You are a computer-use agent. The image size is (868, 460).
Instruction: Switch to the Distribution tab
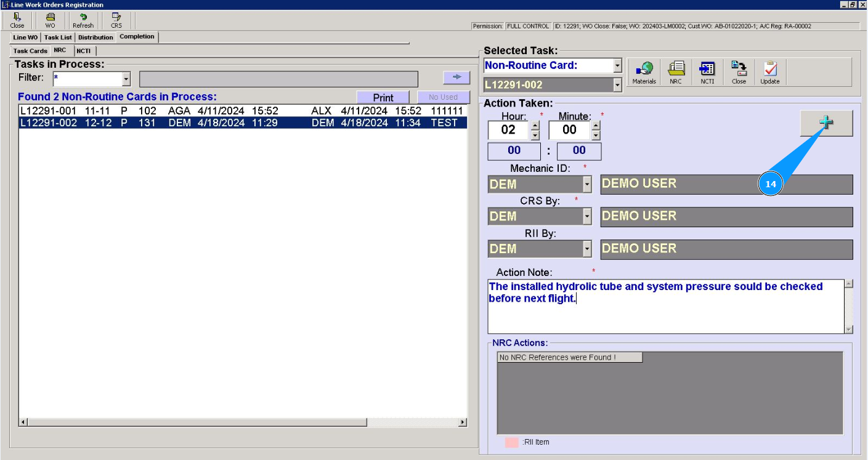(95, 38)
